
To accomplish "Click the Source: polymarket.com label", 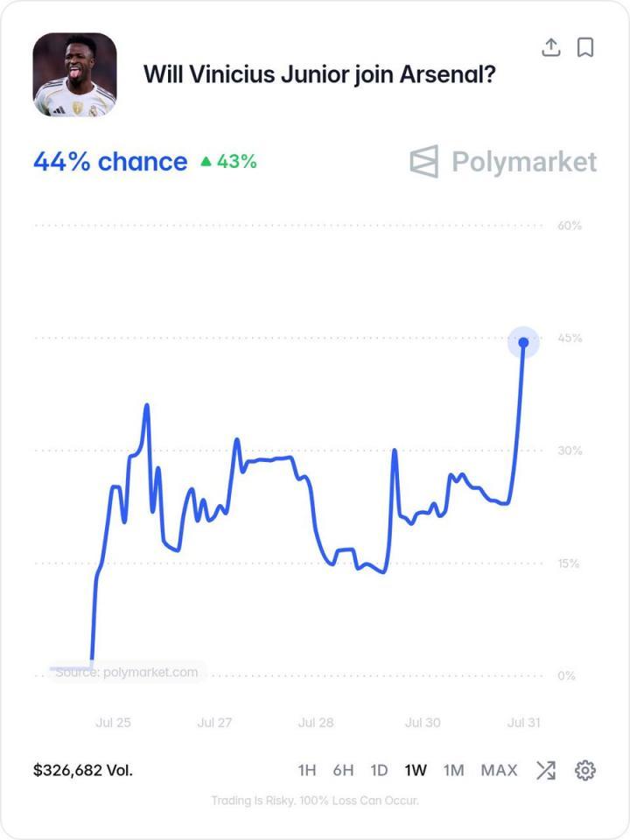I will [127, 672].
